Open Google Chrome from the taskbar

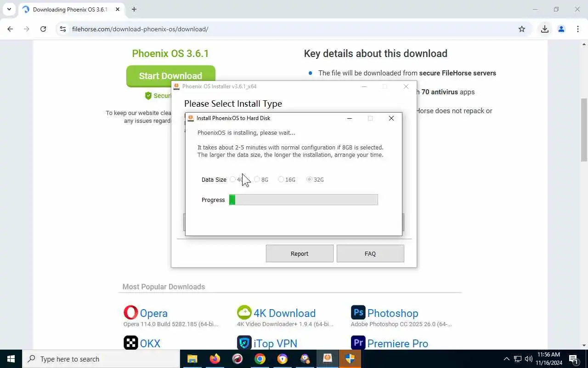click(x=260, y=359)
